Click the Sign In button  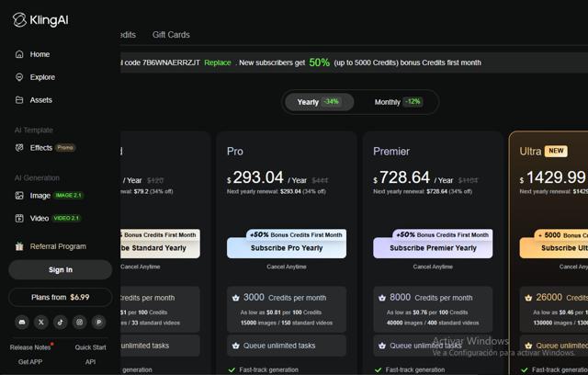point(61,269)
